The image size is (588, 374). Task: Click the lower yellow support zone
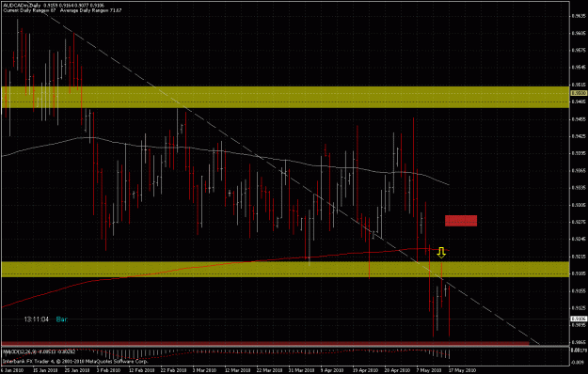coord(285,269)
